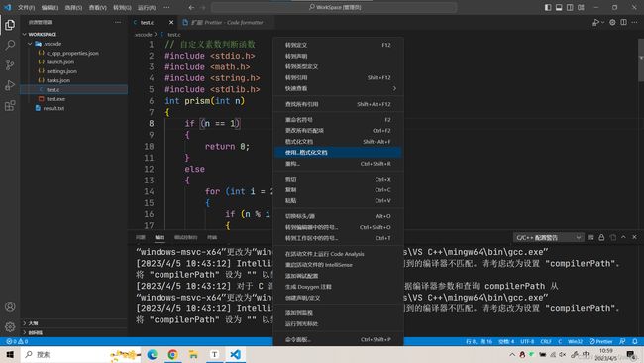Change UTF-8 encoding in status bar
The image size is (644, 363).
tap(527, 341)
